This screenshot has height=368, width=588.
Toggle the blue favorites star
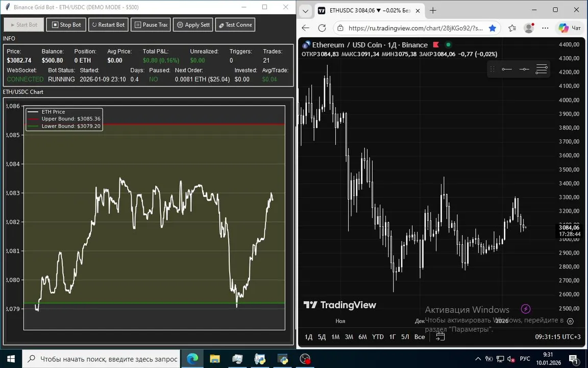pos(493,28)
